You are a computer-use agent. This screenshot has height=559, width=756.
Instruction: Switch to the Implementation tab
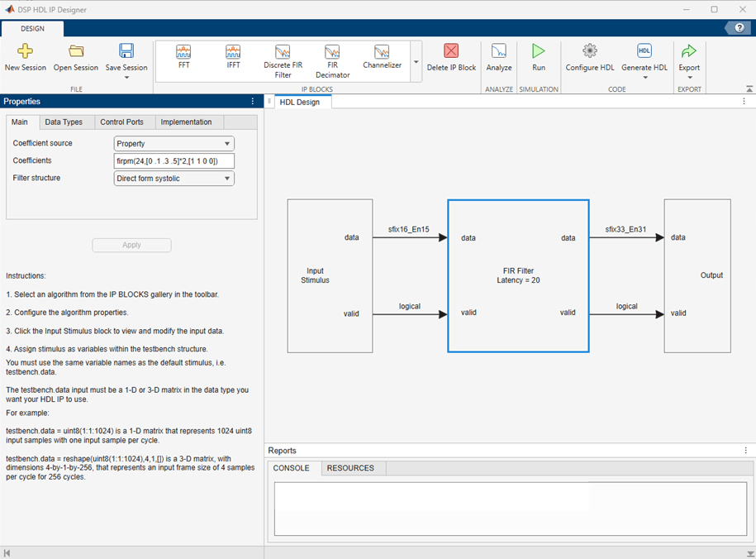tap(186, 122)
